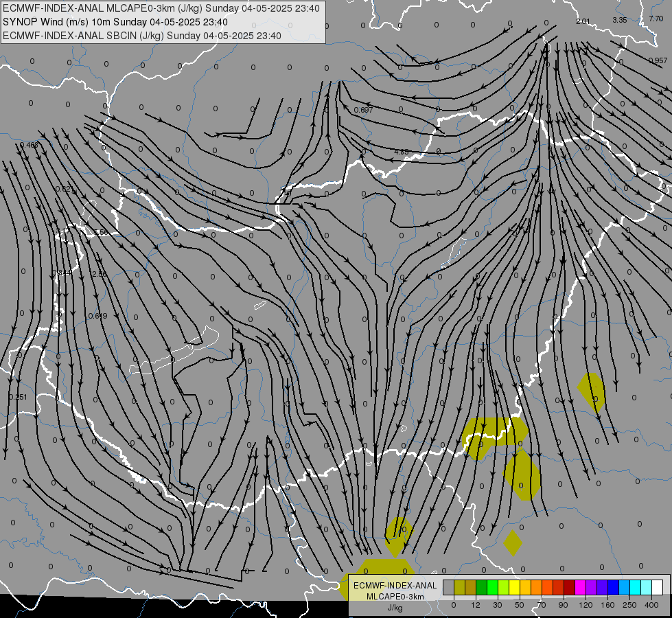Viewport: 672px width, 618px height.
Task: Click the wind value 5.56
Action: (101, 233)
